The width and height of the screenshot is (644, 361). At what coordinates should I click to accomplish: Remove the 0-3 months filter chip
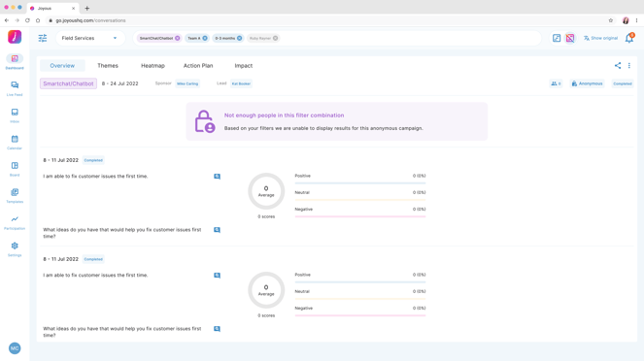[240, 38]
